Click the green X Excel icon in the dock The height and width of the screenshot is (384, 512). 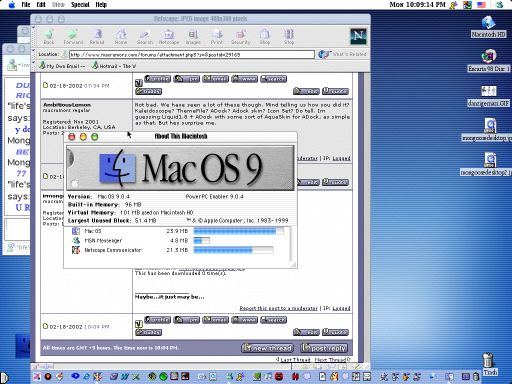(136, 377)
